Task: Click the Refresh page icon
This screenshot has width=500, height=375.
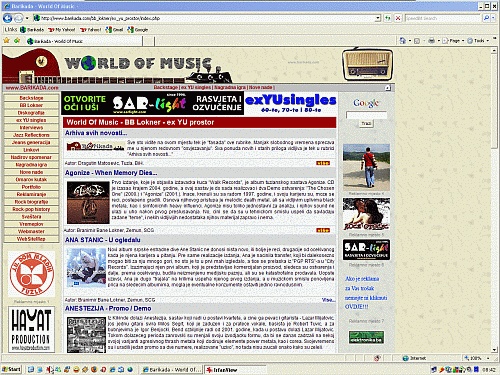Action: (387, 18)
